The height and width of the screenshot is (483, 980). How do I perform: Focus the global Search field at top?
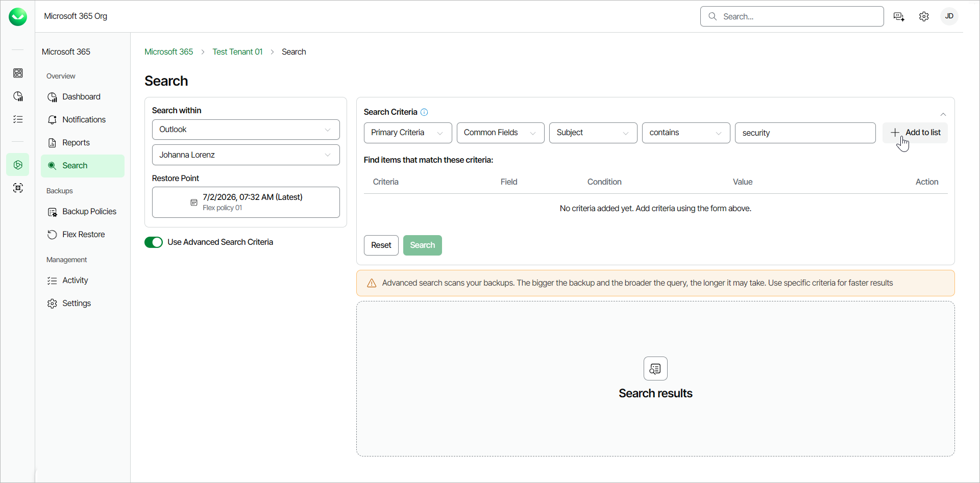(792, 16)
